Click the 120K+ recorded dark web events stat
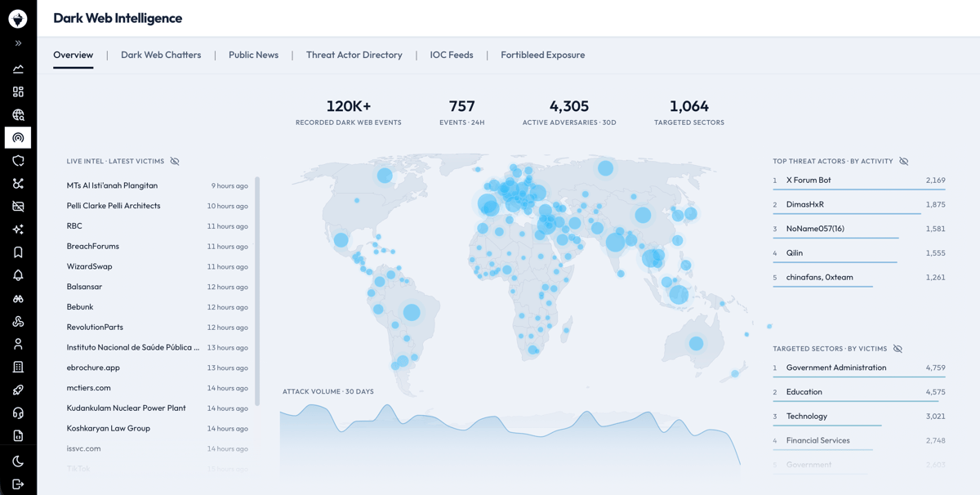This screenshot has height=495, width=980. 349,112
